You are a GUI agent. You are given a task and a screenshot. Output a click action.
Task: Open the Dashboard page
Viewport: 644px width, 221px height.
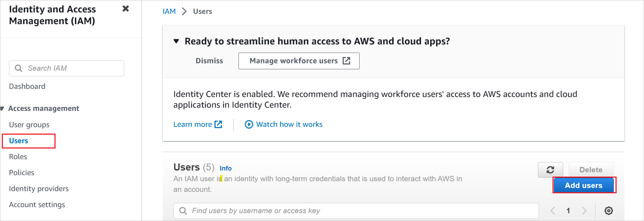click(27, 86)
